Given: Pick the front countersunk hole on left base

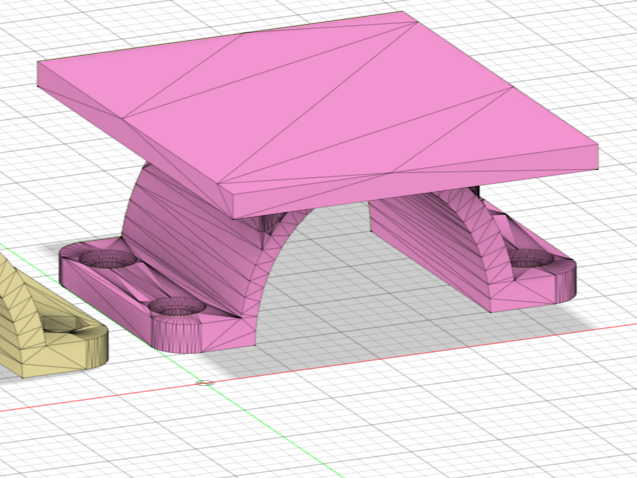Looking at the screenshot, I should [x=177, y=307].
